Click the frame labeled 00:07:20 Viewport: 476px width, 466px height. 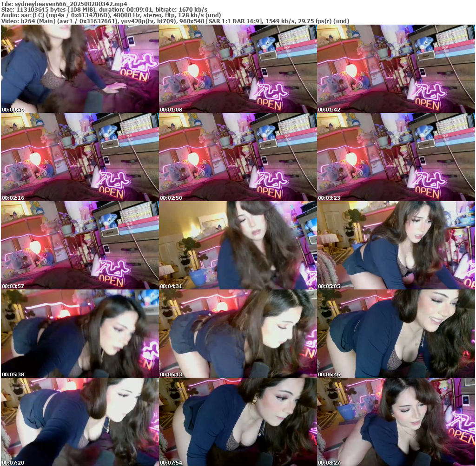pyautogui.click(x=80, y=422)
